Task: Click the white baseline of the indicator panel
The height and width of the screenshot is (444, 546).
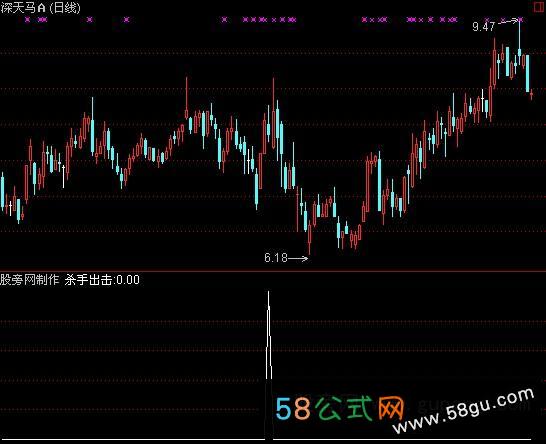Action: pos(273,440)
